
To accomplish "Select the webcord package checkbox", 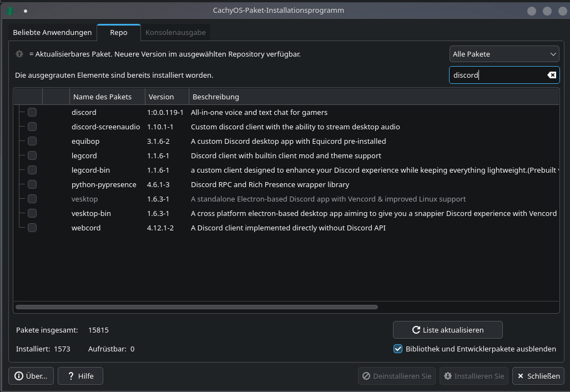I will 32,228.
